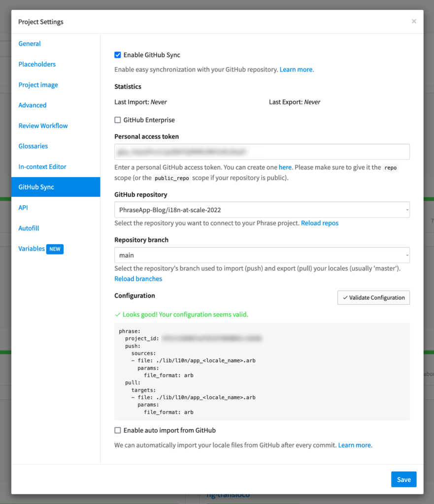Select General in the settings sidebar

tap(29, 43)
